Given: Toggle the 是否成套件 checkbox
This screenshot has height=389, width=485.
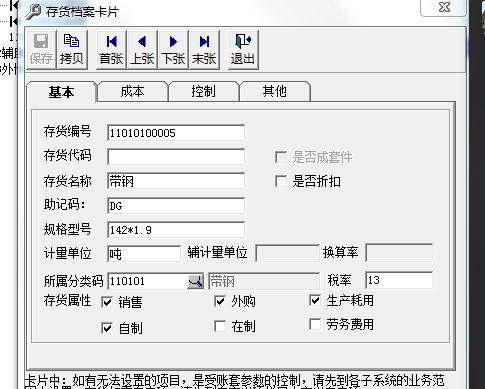Looking at the screenshot, I should [x=281, y=157].
